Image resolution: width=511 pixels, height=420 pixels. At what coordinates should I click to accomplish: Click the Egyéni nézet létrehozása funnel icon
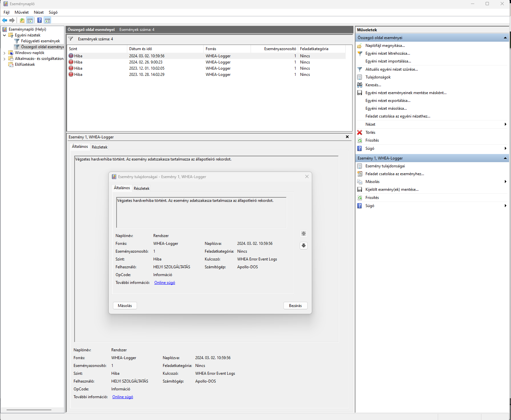pos(360,53)
